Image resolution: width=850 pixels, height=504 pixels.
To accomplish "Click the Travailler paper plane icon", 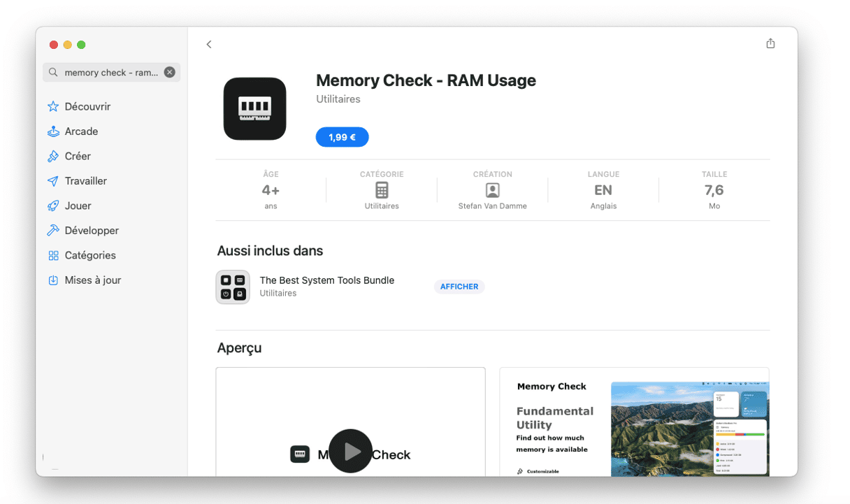I will (53, 181).
